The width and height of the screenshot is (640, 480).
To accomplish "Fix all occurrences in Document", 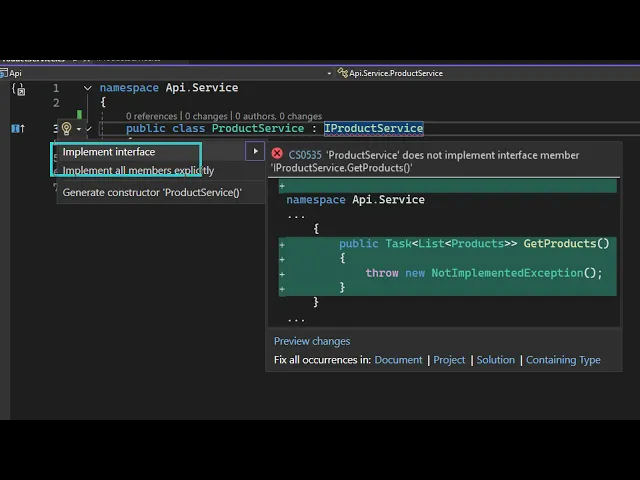I will point(398,360).
